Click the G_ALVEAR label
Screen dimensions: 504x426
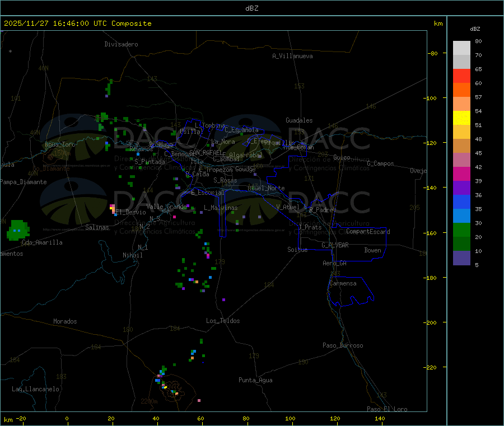click(335, 245)
